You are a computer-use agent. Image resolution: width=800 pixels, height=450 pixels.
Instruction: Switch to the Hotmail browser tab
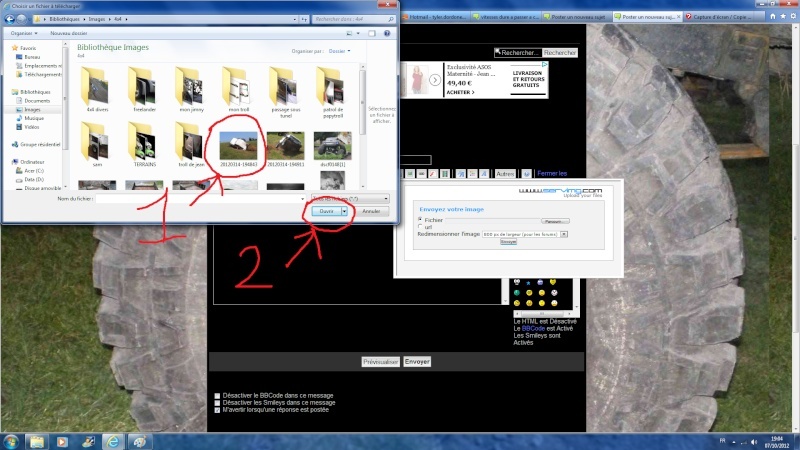(435, 17)
